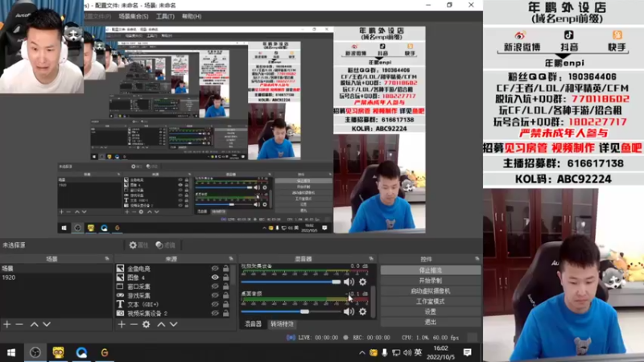Open settings gear for 桌面音频 channel
644x362 pixels.
(363, 312)
